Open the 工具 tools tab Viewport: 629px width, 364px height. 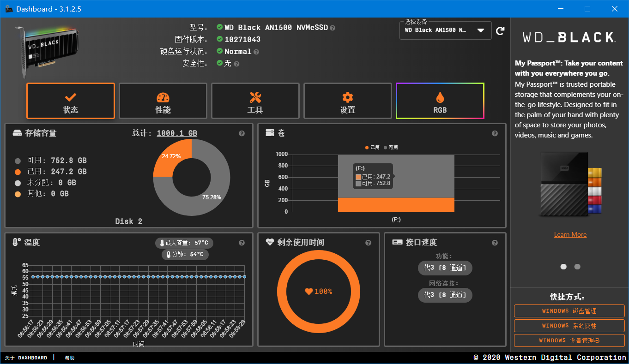[x=255, y=101]
